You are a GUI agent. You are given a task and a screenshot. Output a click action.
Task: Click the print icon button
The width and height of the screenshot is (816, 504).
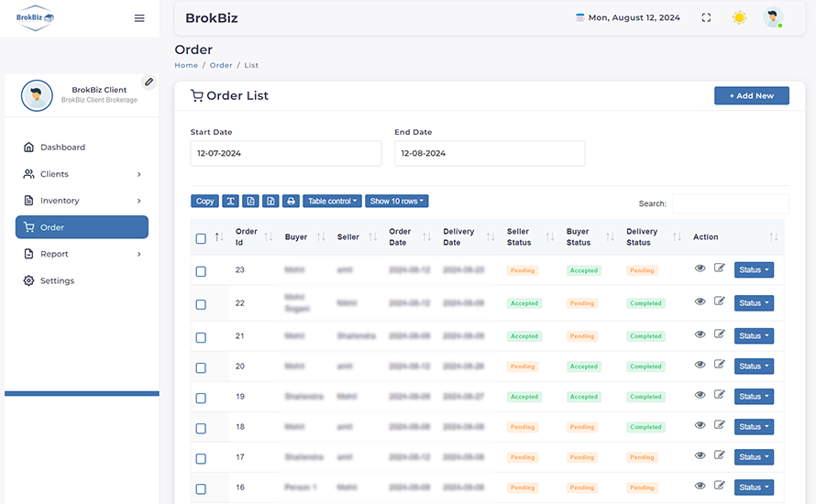click(x=291, y=202)
